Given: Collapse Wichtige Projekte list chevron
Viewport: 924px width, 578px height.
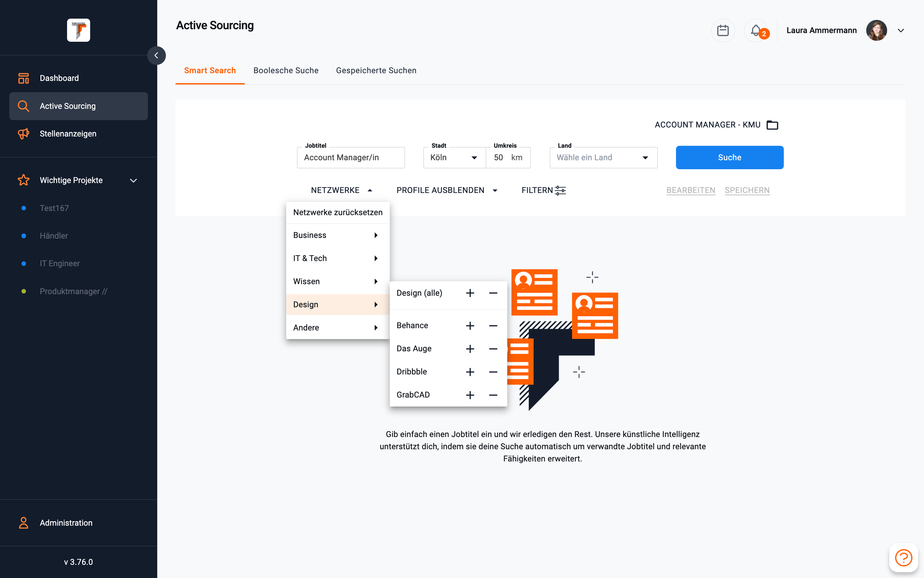Looking at the screenshot, I should pyautogui.click(x=133, y=180).
